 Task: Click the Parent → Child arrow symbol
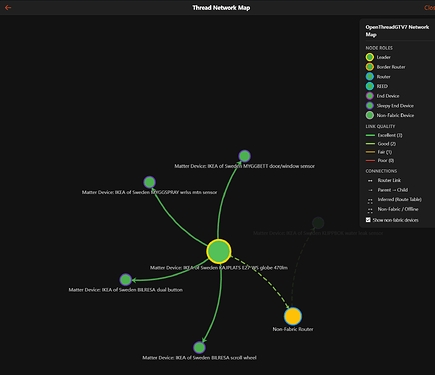coord(370,190)
